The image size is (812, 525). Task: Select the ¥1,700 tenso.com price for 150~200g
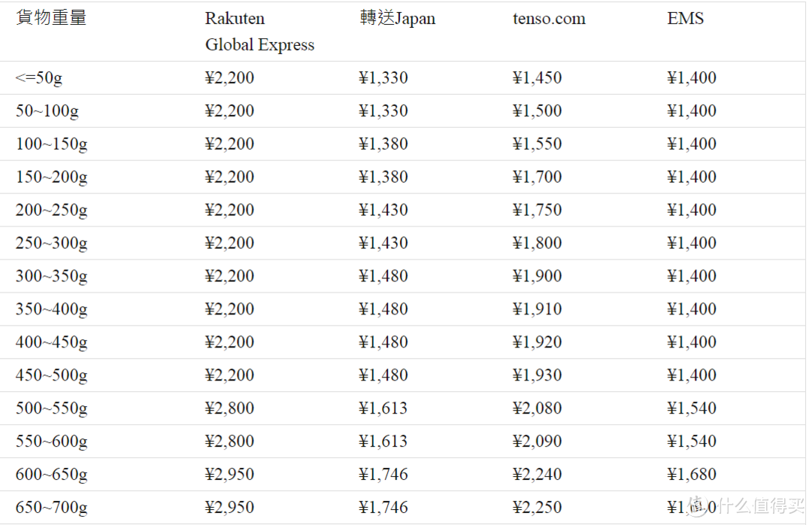tap(537, 177)
